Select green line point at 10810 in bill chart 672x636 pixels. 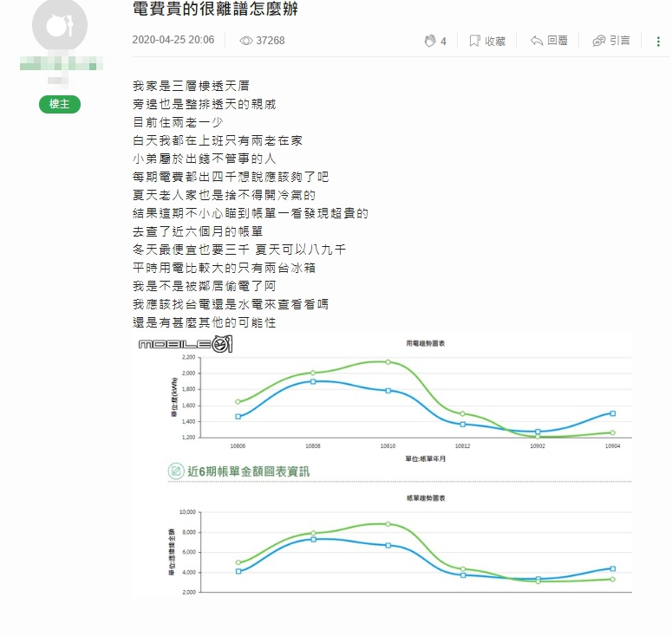click(388, 524)
